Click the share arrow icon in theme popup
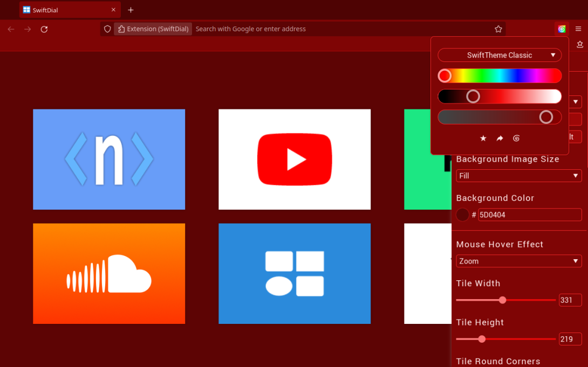 coord(500,138)
